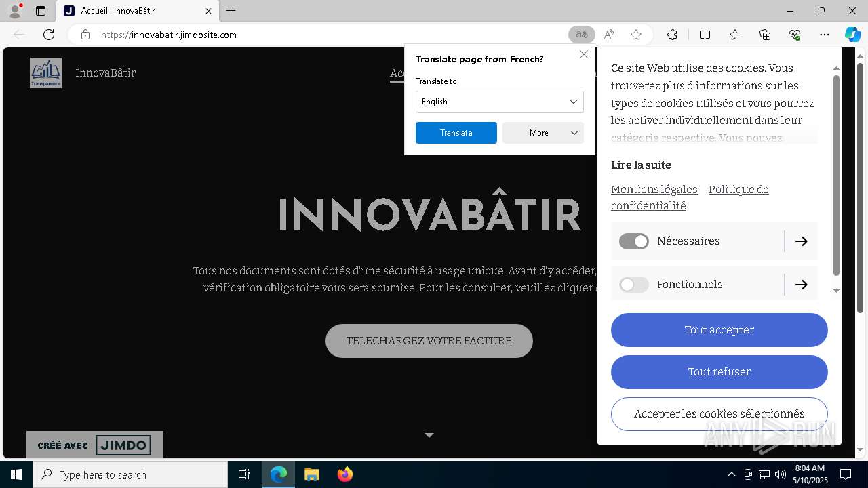Open Task View on taskbar

244,474
